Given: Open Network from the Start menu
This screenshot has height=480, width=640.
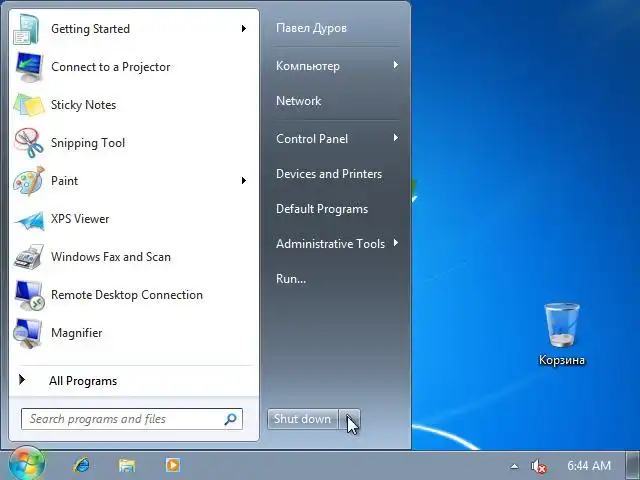Looking at the screenshot, I should coord(298,101).
